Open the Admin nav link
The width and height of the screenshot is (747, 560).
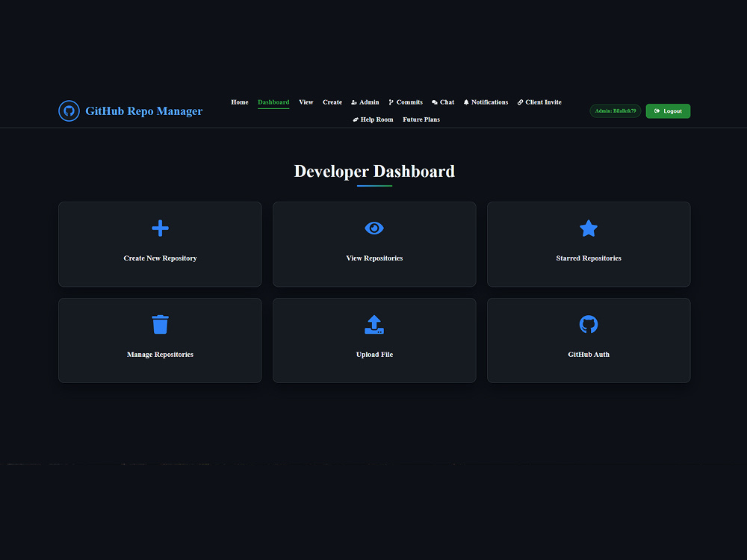[365, 102]
